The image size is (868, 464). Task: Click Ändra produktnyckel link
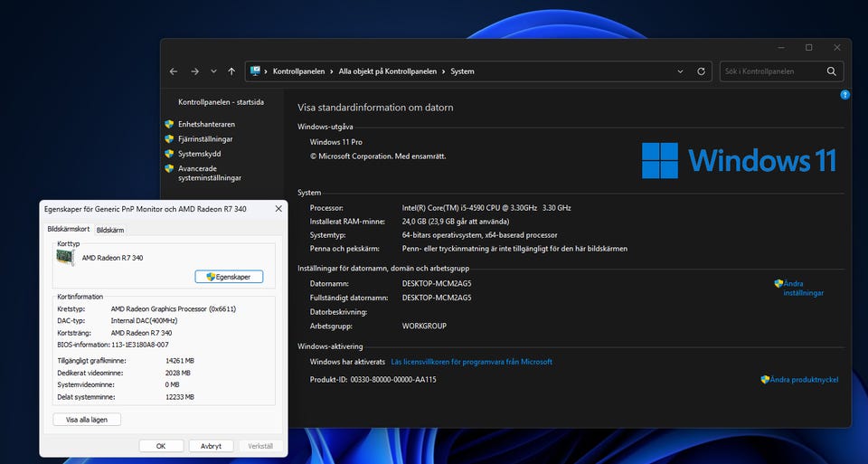pyautogui.click(x=804, y=380)
